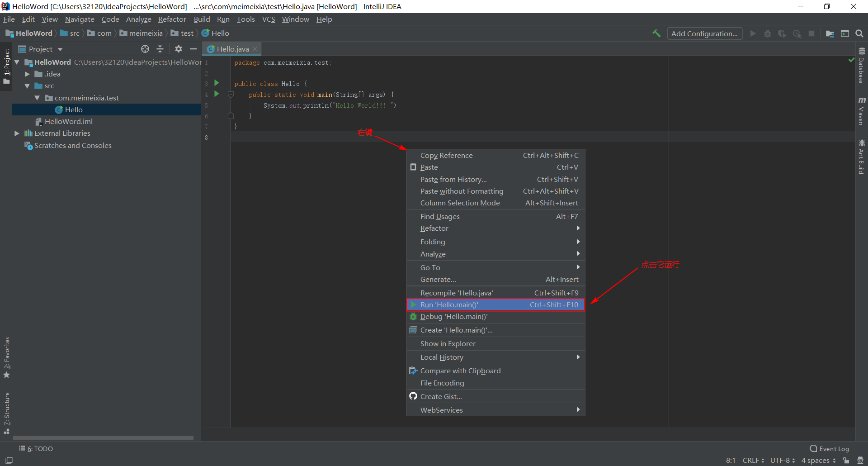Open the Favorites tool window

point(7,357)
